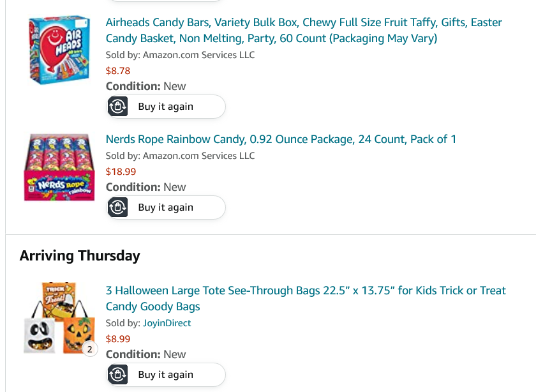Click the $18.99 Nerds Rope price
This screenshot has height=392, width=536.
(x=121, y=172)
